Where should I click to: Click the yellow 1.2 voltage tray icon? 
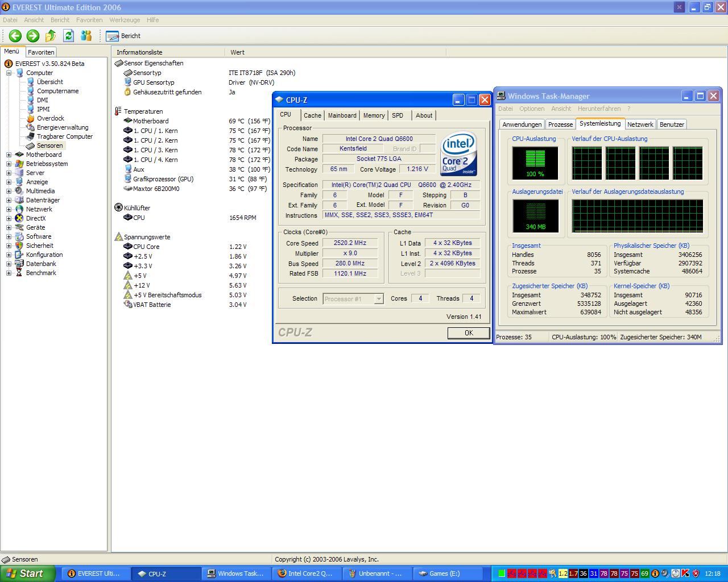(562, 573)
